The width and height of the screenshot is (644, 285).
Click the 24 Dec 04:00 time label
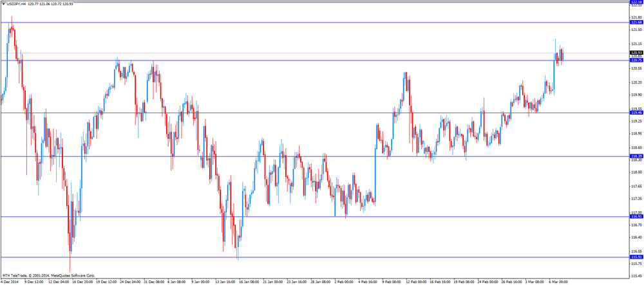pos(130,282)
